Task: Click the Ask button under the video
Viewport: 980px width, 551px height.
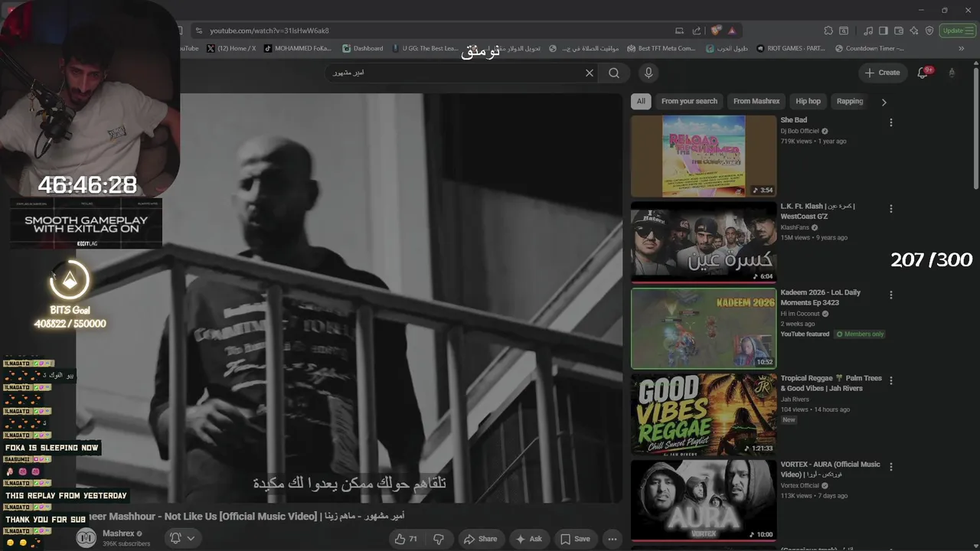Action: (529, 539)
